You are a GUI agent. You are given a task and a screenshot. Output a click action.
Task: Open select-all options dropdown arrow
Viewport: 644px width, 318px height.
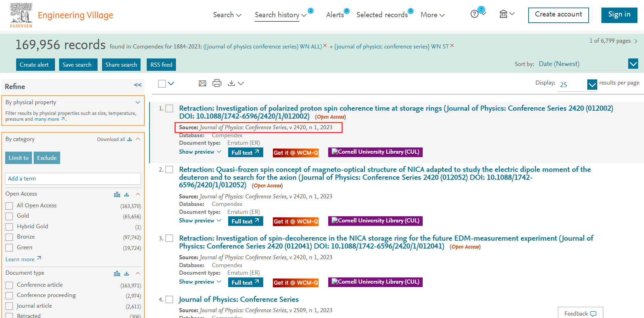click(x=171, y=84)
